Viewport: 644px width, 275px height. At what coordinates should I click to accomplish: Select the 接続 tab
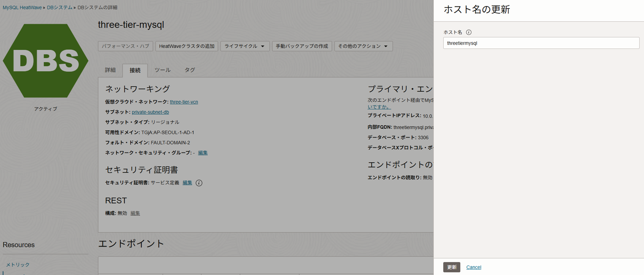(x=135, y=70)
